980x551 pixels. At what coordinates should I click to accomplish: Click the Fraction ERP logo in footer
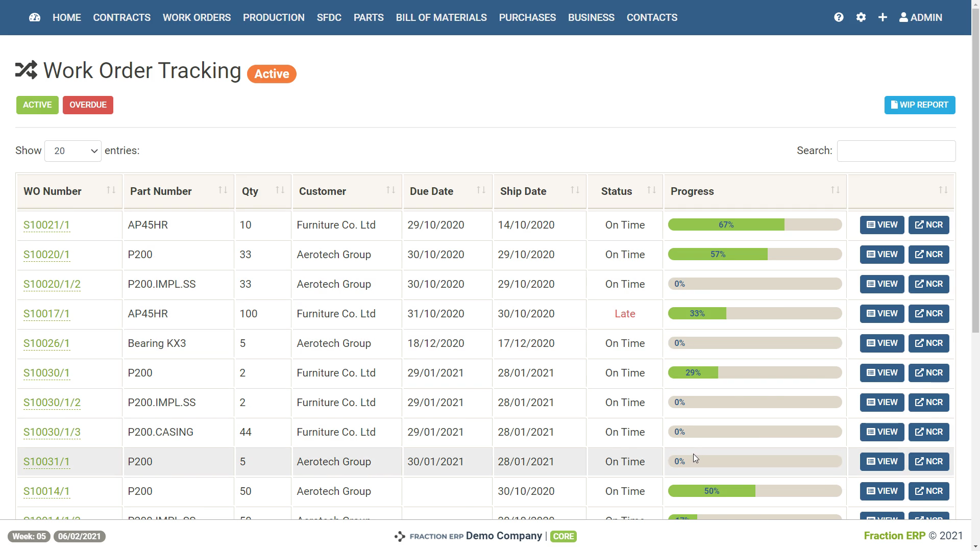(400, 536)
